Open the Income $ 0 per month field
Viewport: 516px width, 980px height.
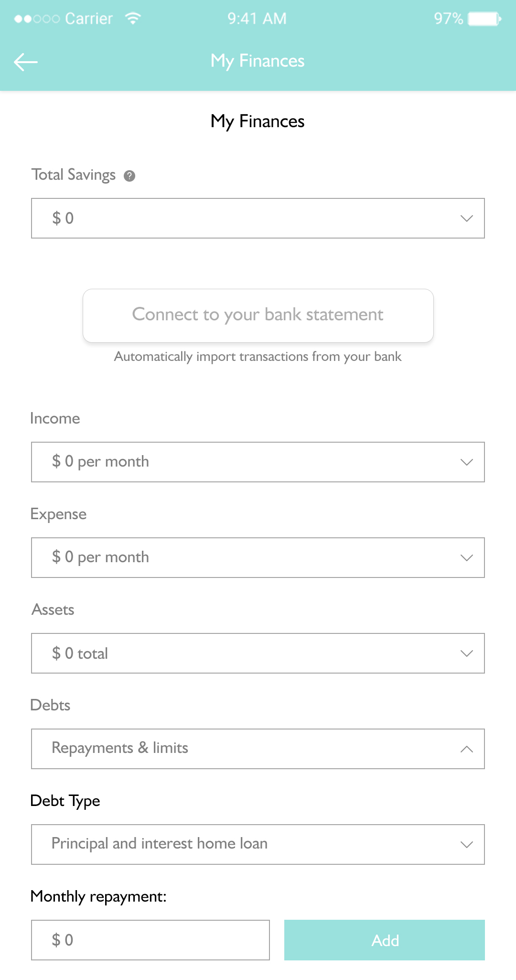[239, 462]
